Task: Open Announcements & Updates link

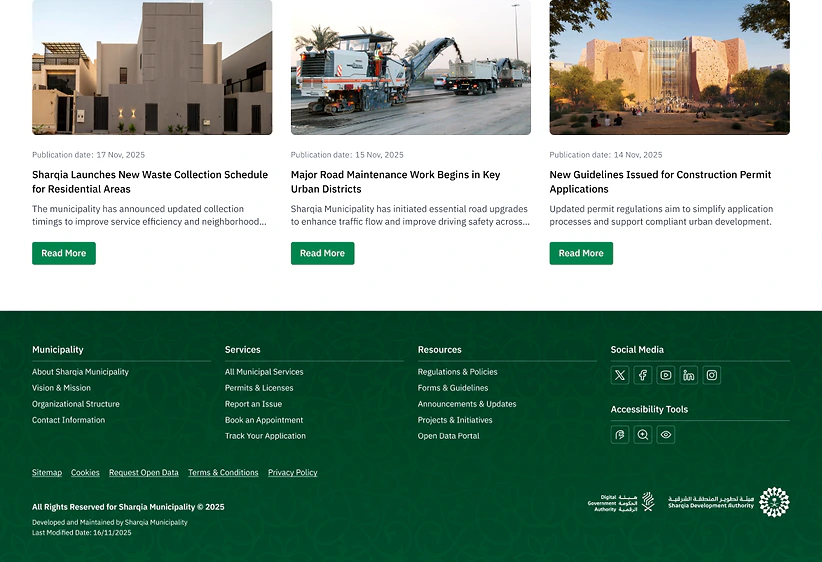Action: pyautogui.click(x=467, y=404)
